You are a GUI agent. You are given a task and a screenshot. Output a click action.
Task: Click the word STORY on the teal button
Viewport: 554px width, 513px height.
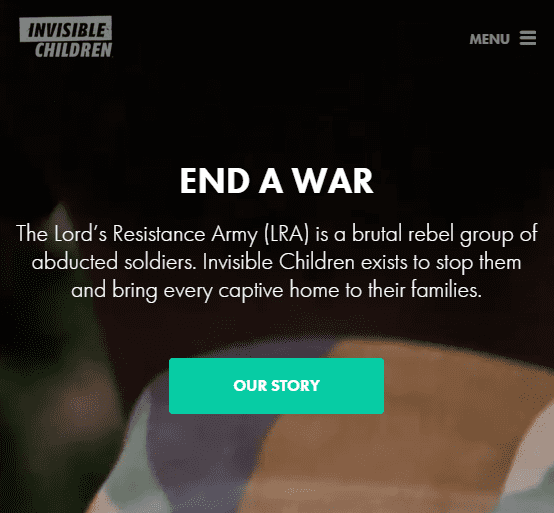point(295,386)
